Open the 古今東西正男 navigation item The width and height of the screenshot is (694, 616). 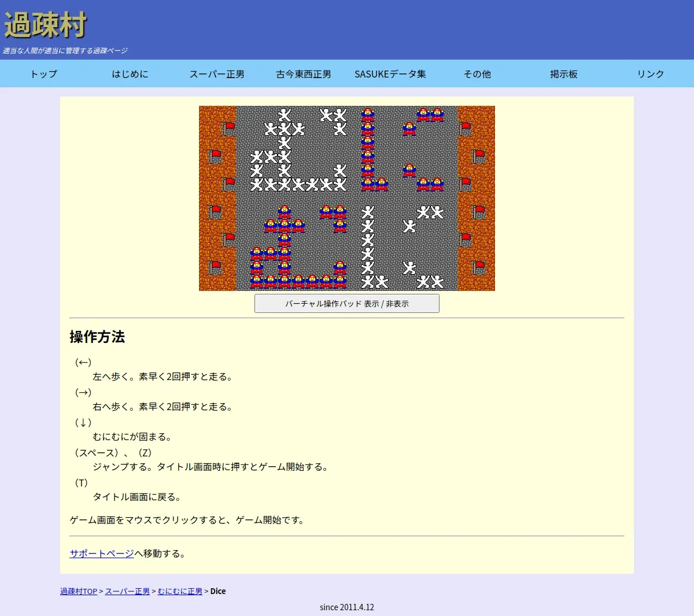(x=304, y=74)
